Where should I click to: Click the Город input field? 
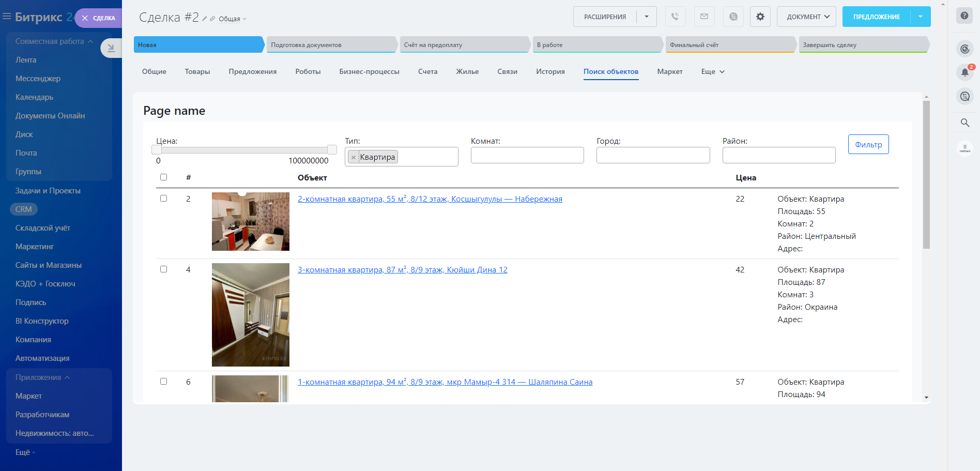tap(653, 155)
